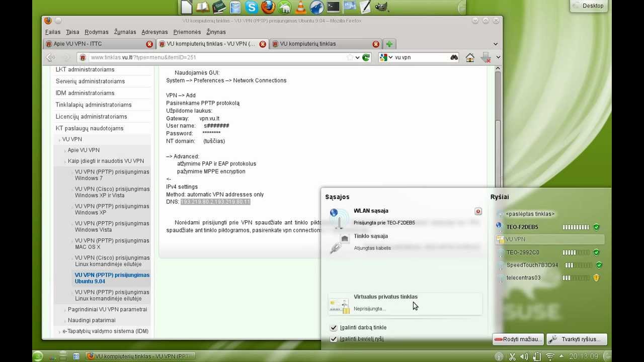Select the '<paslėptas tinklas>' entry
Image resolution: width=644 pixels, height=362 pixels.
[549, 214]
